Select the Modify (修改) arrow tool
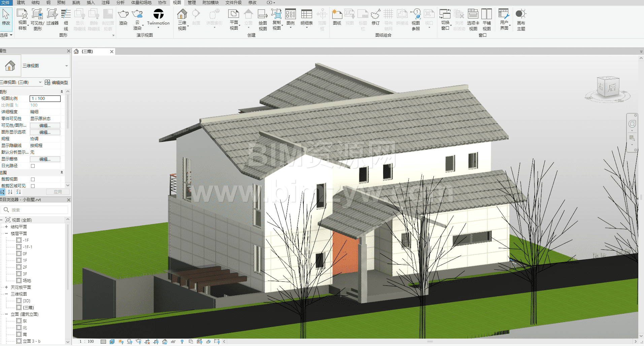The height and width of the screenshot is (346, 644). point(6,17)
